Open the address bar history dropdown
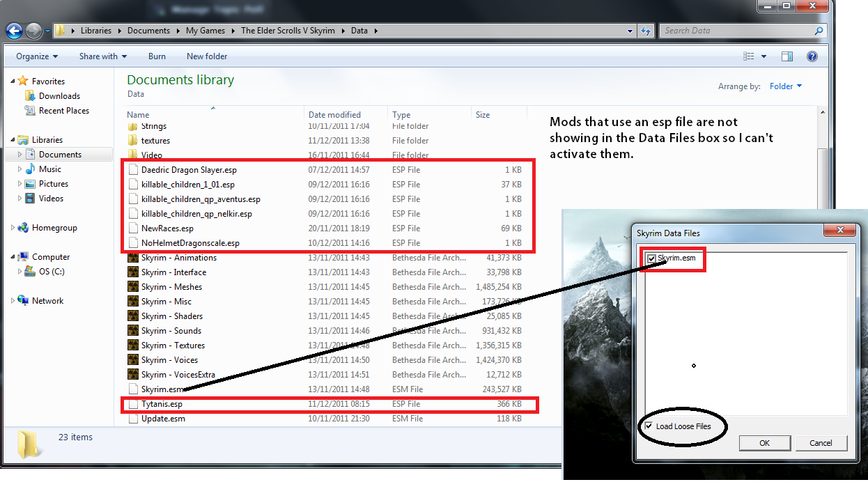Image resolution: width=868 pixels, height=489 pixels. (630, 31)
